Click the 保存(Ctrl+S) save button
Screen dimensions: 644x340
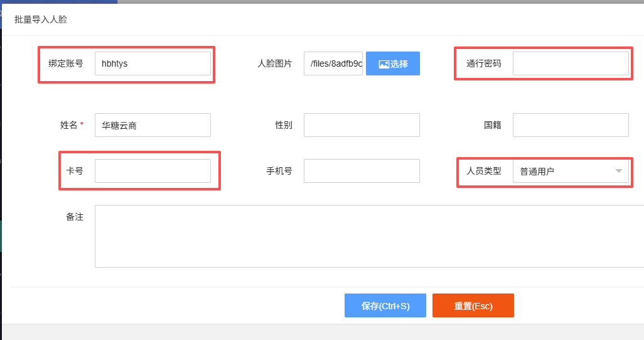[385, 305]
